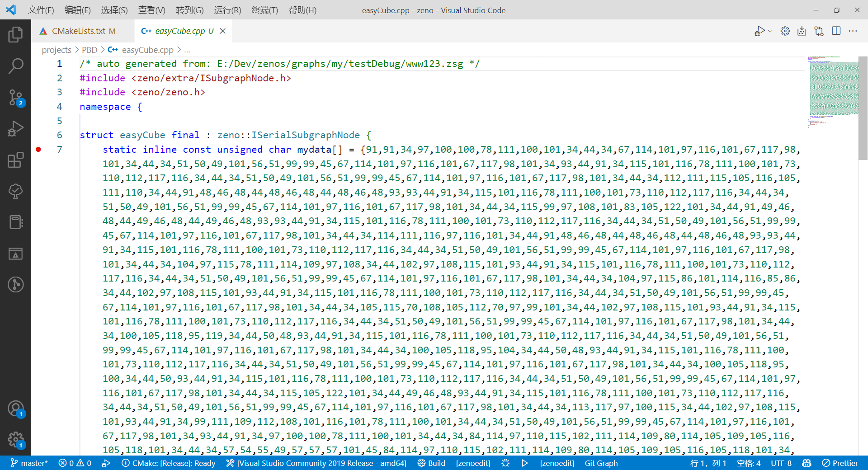The image size is (868, 470).
Task: Open the notebook panel icon in activity bar
Action: [x=15, y=222]
